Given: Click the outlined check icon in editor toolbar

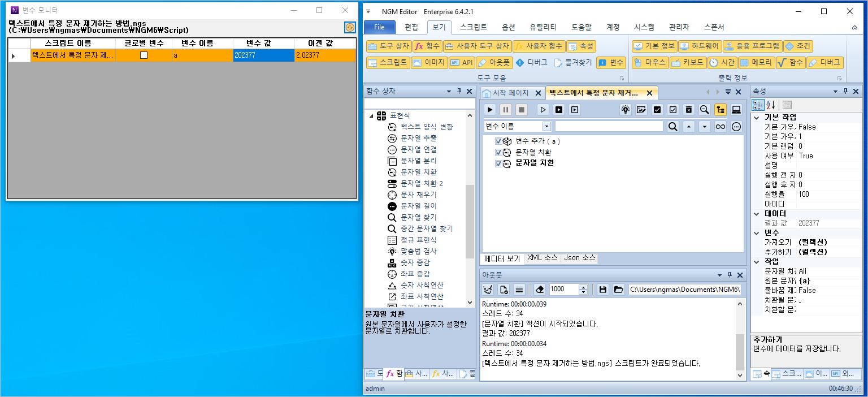Looking at the screenshot, I should (x=673, y=110).
